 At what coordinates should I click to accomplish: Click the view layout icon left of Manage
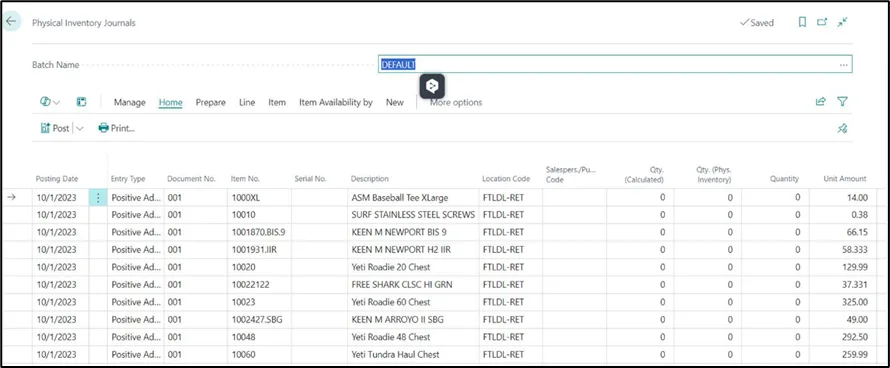pyautogui.click(x=82, y=102)
